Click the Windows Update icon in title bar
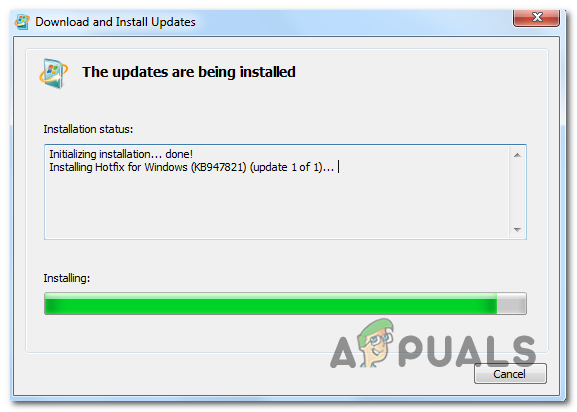 click(x=22, y=22)
